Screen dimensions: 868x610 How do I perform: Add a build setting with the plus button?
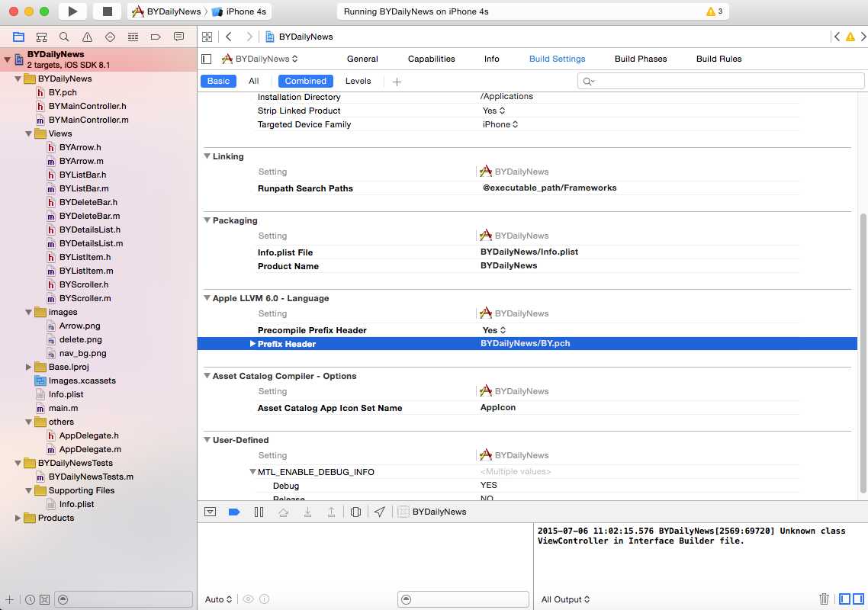(x=397, y=82)
